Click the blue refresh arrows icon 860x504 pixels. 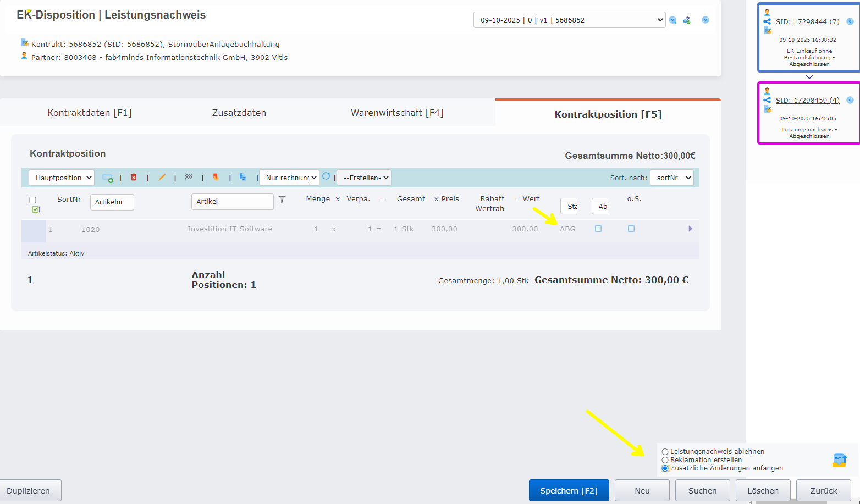tap(326, 176)
